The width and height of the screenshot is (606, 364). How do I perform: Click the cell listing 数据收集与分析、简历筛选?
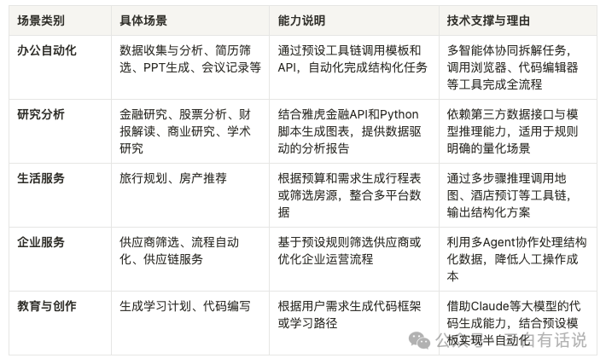[x=190, y=59]
